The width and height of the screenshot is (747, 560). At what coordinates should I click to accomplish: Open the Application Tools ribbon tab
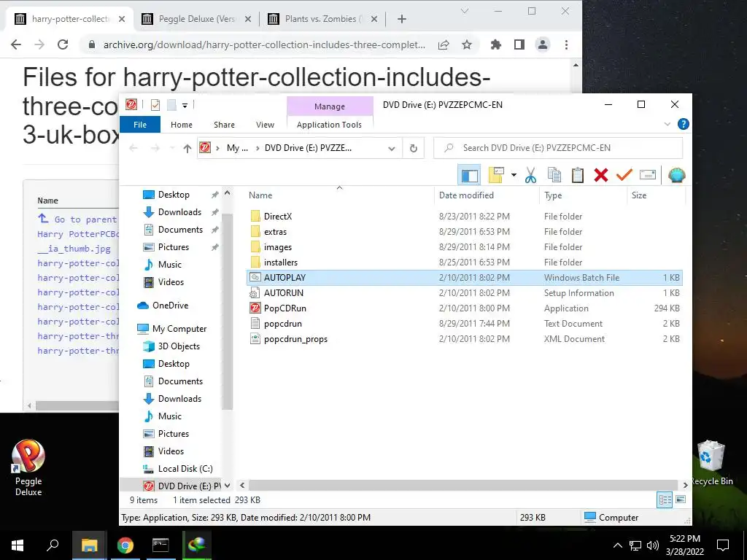point(329,125)
